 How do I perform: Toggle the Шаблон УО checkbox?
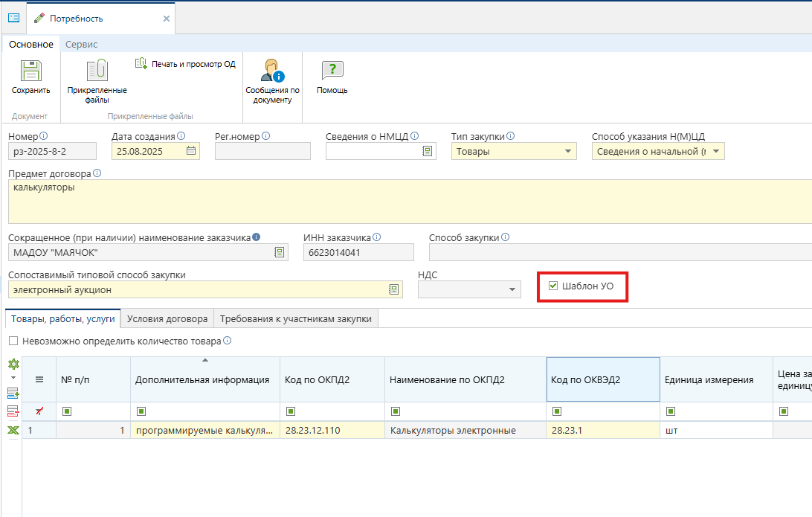click(x=553, y=286)
